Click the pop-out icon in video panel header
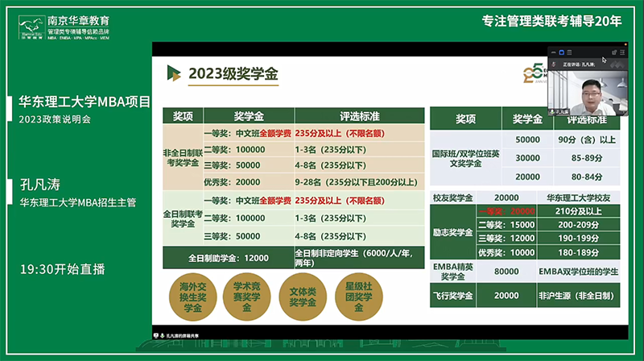The width and height of the screenshot is (644, 361). (x=614, y=52)
